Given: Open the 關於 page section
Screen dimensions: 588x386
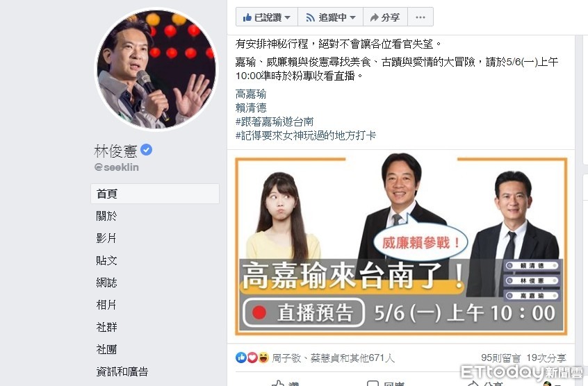Looking at the screenshot, I should pyautogui.click(x=106, y=216).
